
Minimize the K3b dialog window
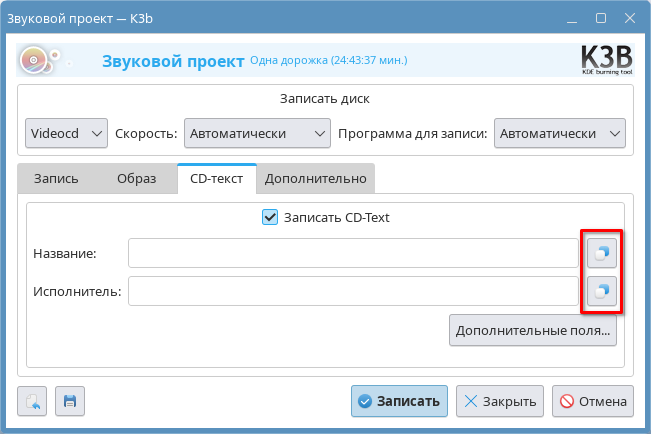(570, 17)
